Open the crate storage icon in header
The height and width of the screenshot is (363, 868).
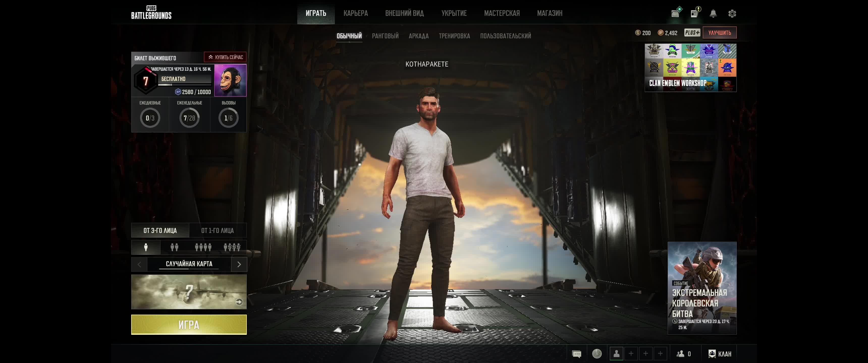675,13
